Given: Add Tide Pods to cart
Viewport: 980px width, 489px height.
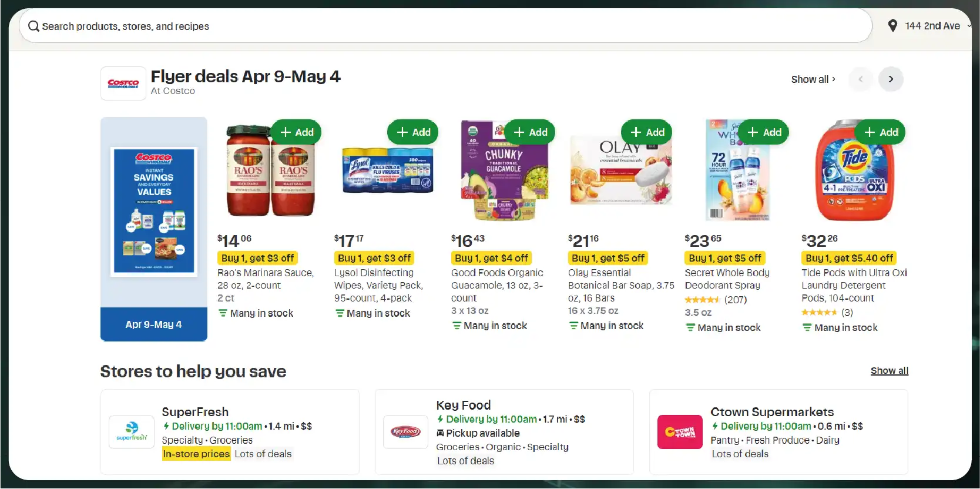Looking at the screenshot, I should [881, 132].
